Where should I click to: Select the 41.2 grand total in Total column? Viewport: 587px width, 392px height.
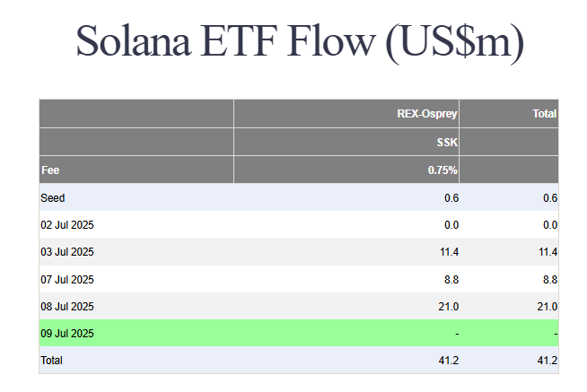pos(548,360)
